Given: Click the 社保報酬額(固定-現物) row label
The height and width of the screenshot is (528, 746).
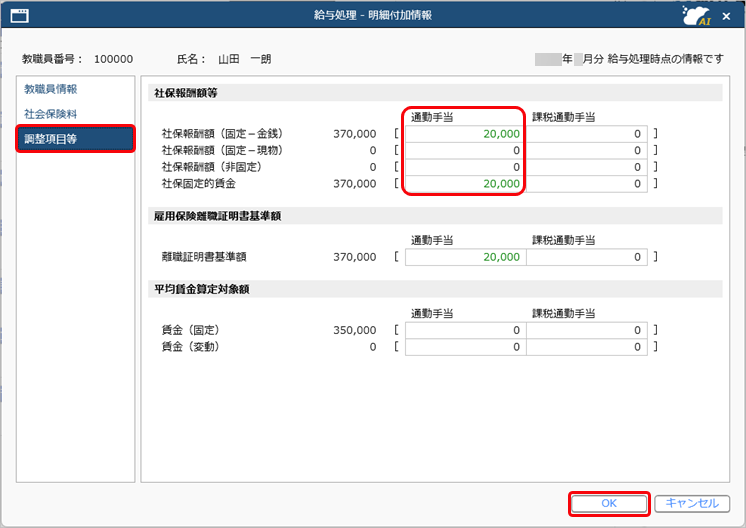Looking at the screenshot, I should point(222,151).
